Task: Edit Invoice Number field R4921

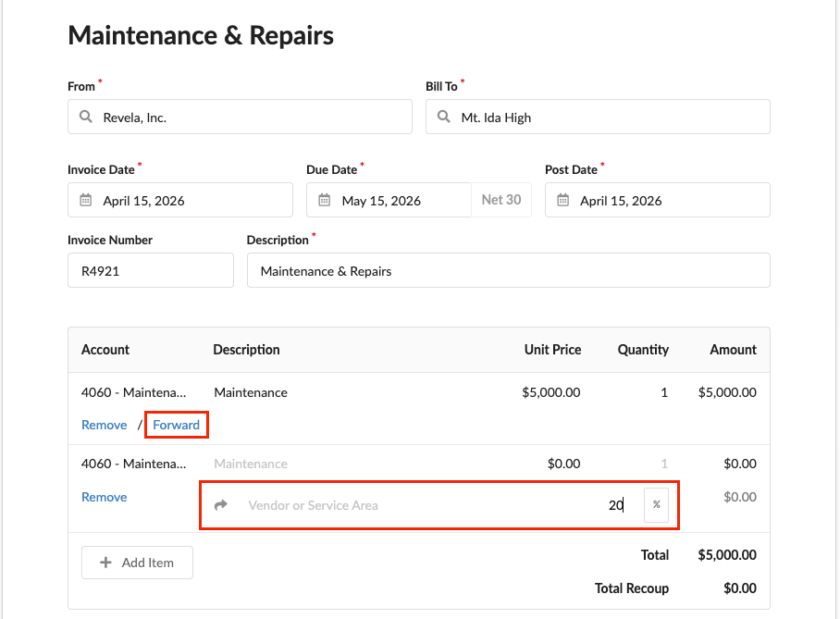Action: [151, 270]
